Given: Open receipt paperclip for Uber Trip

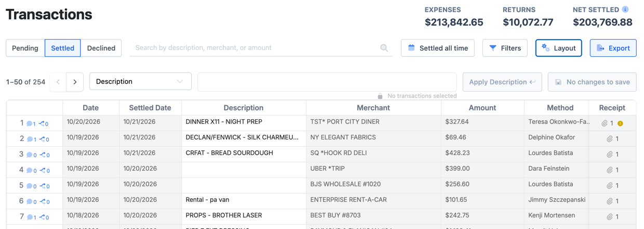Looking at the screenshot, I should pyautogui.click(x=610, y=170).
